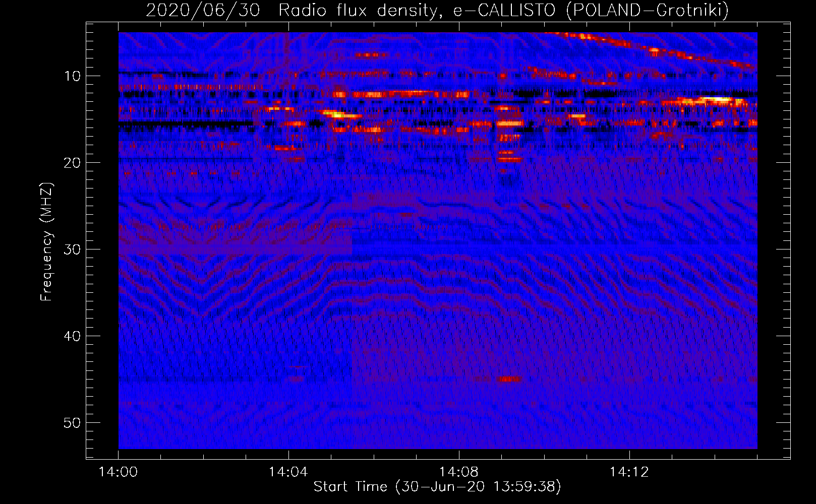Select the 14:04 time tick label
The image size is (816, 504).
coord(288,472)
